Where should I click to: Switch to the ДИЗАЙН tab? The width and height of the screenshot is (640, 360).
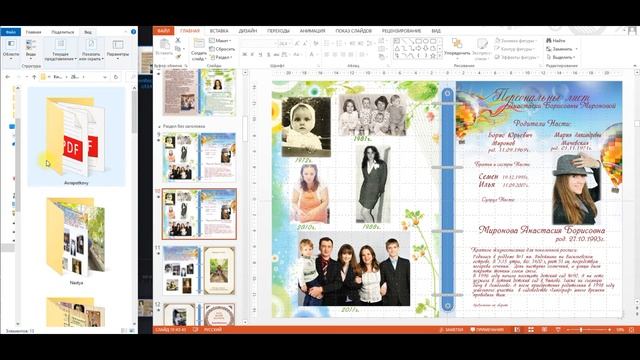click(248, 31)
